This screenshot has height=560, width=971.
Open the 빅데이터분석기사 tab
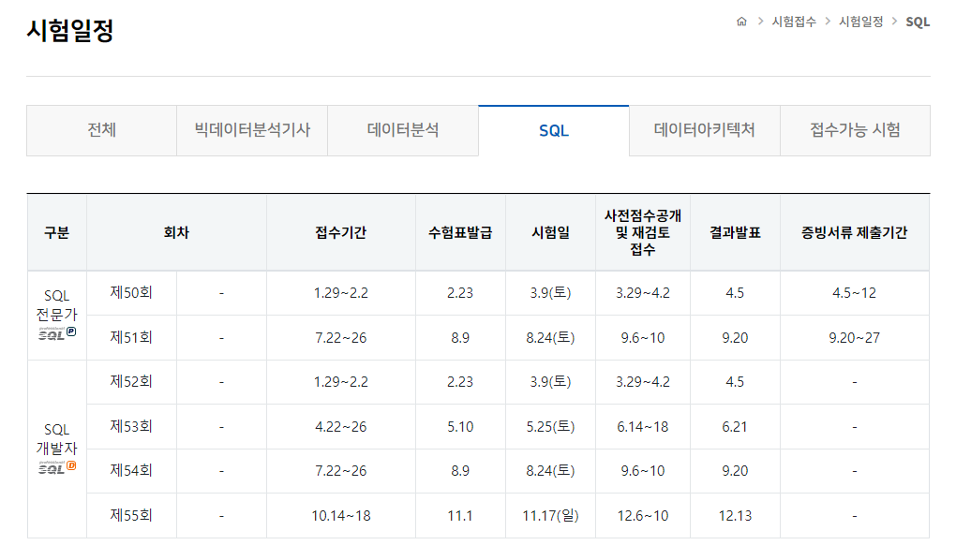click(251, 131)
